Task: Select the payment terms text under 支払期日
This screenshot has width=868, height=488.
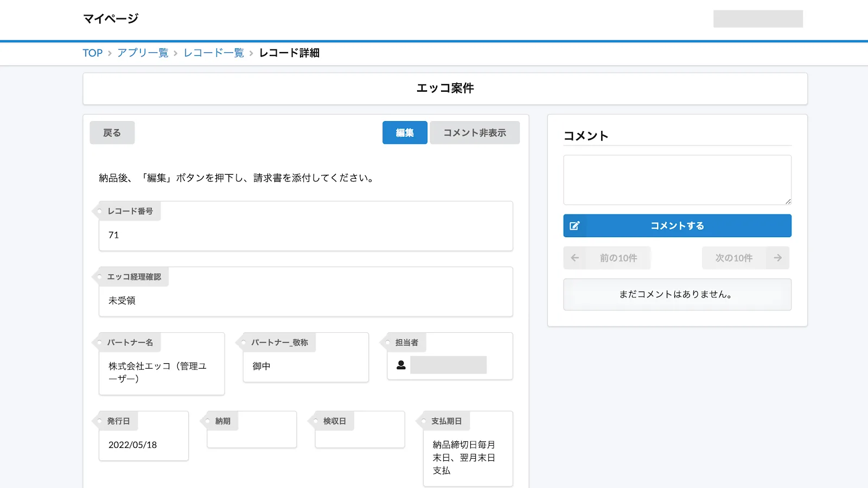Action: 464,458
